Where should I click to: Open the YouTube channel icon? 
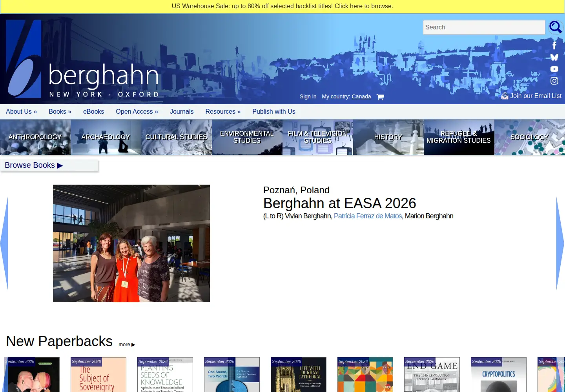point(554,69)
